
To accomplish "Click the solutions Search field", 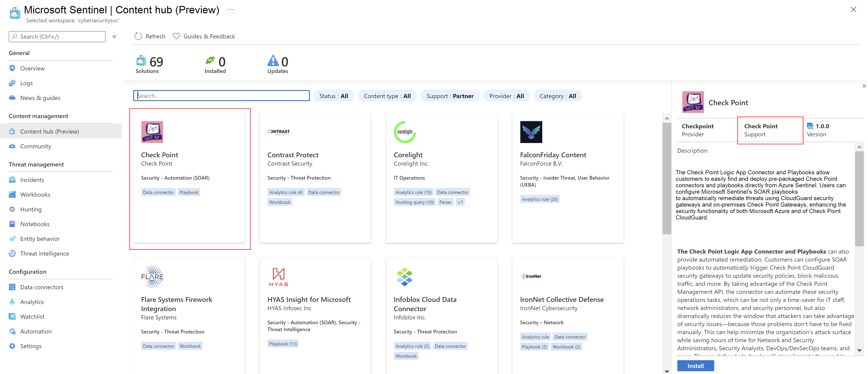I will click(x=221, y=96).
